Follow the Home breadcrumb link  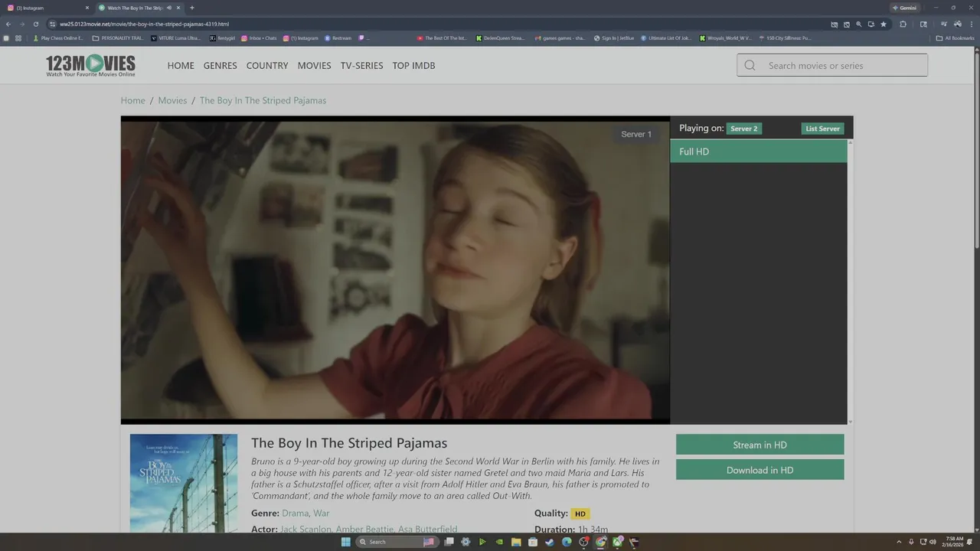pos(132,100)
